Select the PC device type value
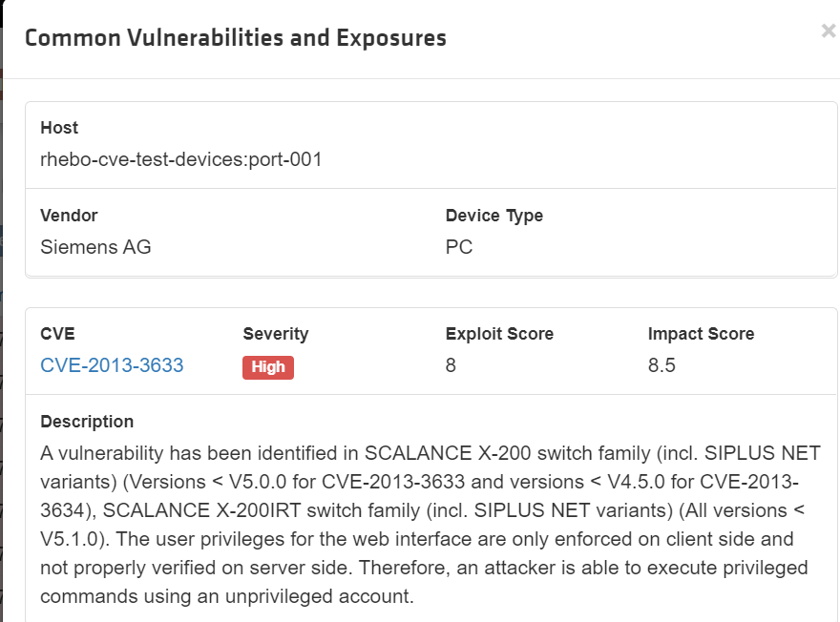840x622 pixels. 459,247
